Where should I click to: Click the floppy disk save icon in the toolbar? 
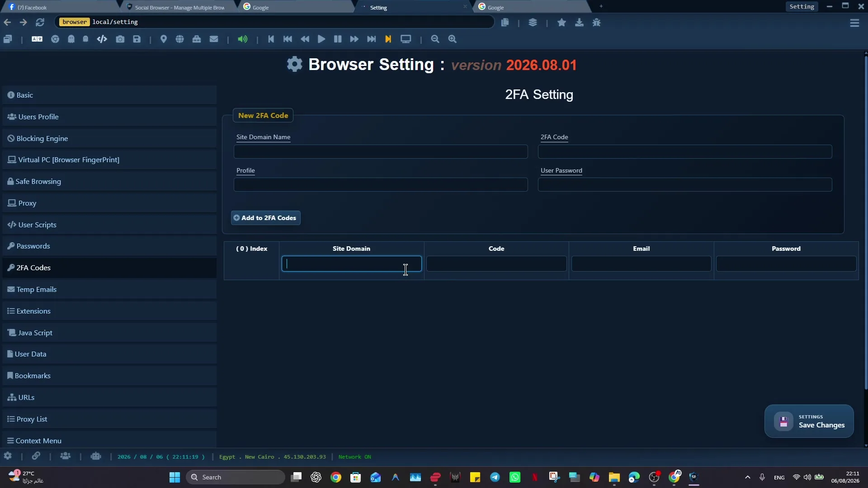coord(137,39)
